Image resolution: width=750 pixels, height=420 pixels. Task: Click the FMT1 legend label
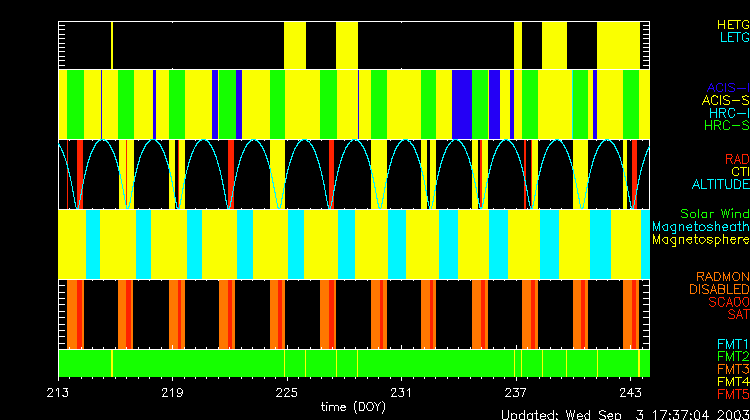(733, 344)
